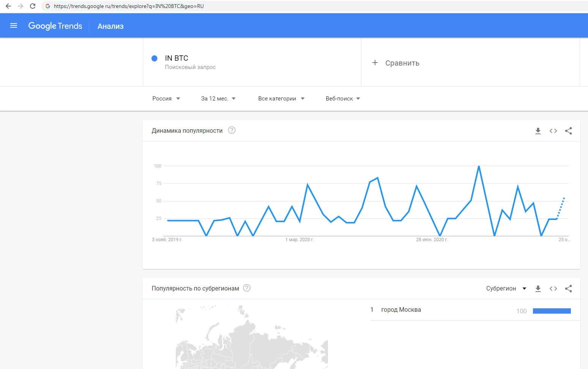Click the IN BTC search term field
This screenshot has width=588, height=369.
pos(177,58)
